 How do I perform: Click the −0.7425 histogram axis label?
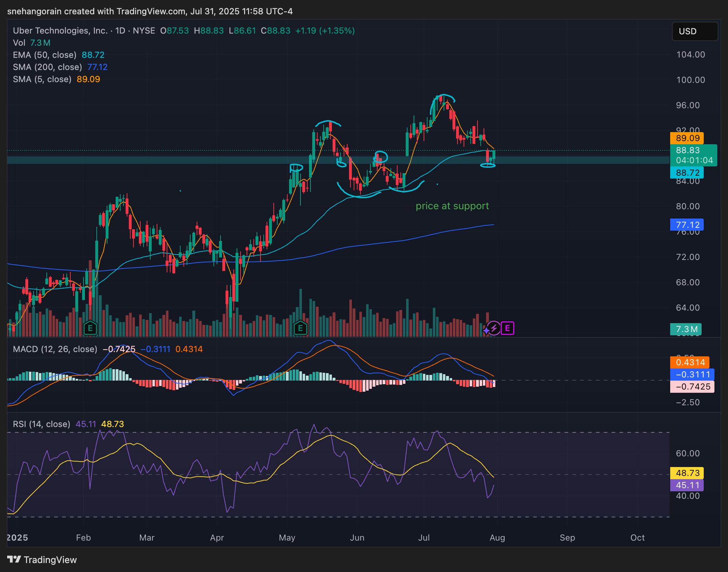[x=692, y=387]
